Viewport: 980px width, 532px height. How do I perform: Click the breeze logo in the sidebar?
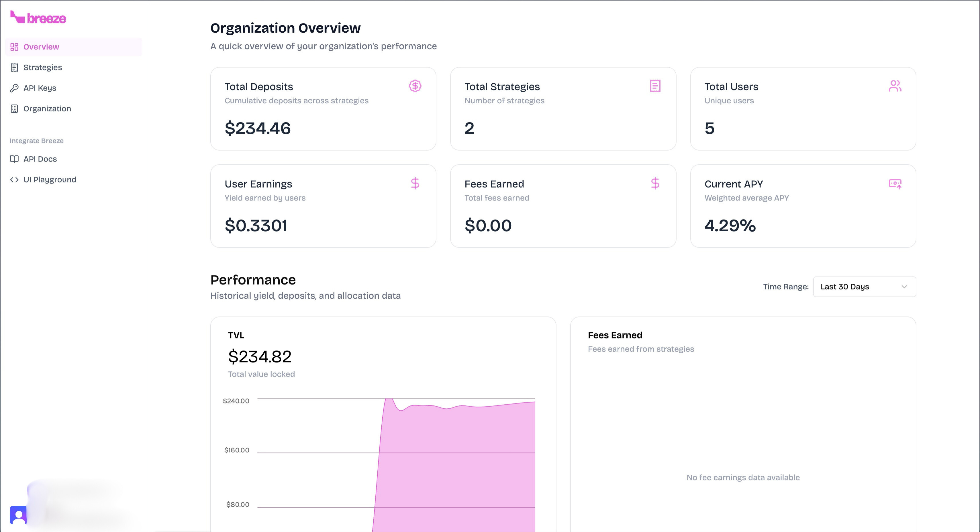point(38,18)
